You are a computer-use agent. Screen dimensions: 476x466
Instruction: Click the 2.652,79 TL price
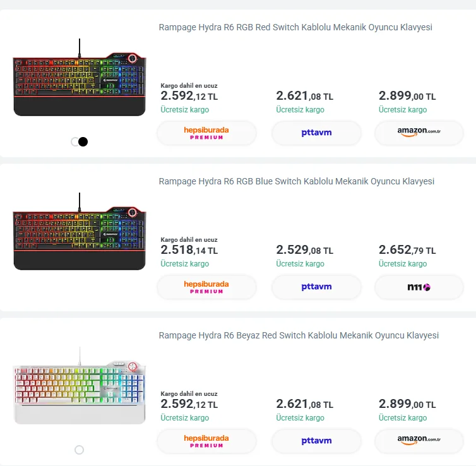pyautogui.click(x=407, y=250)
